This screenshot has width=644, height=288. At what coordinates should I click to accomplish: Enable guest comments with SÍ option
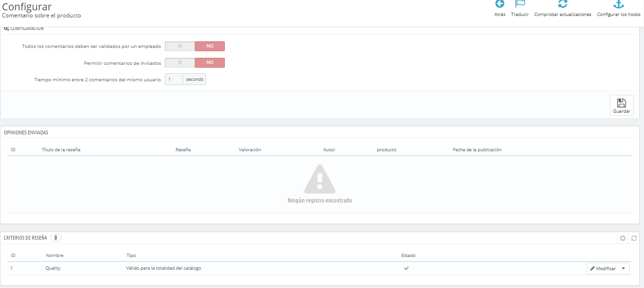pyautogui.click(x=180, y=62)
